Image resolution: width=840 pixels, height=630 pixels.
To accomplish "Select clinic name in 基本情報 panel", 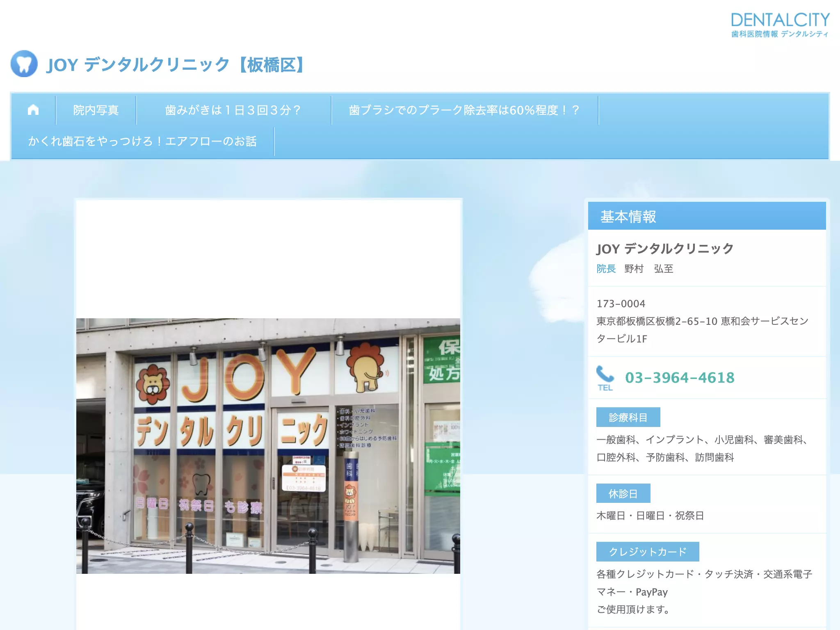I will (665, 249).
